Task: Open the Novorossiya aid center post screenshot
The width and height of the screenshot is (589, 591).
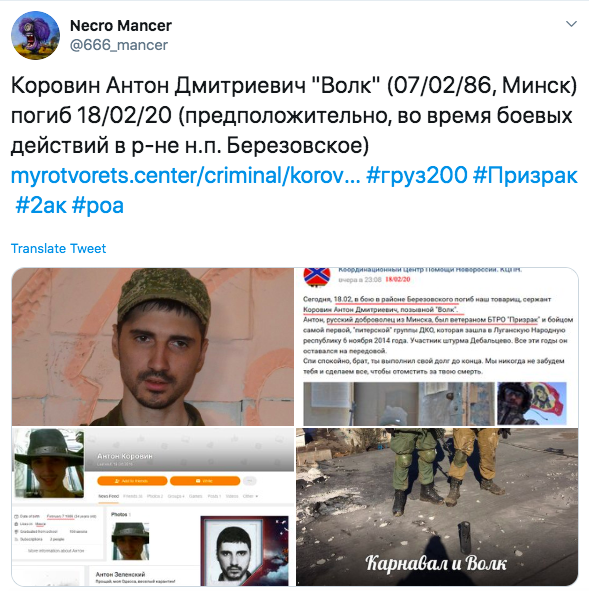Action: click(437, 347)
